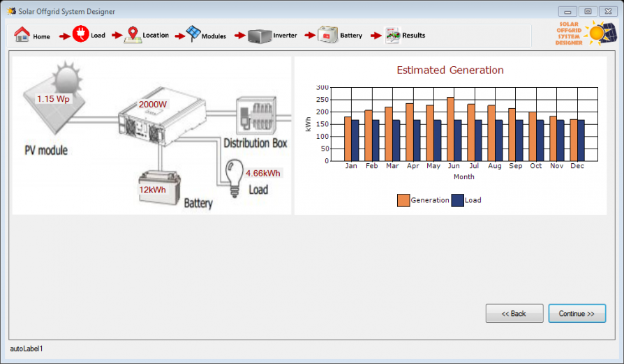Click the Dec month label on chart
The width and height of the screenshot is (624, 364).
point(577,166)
